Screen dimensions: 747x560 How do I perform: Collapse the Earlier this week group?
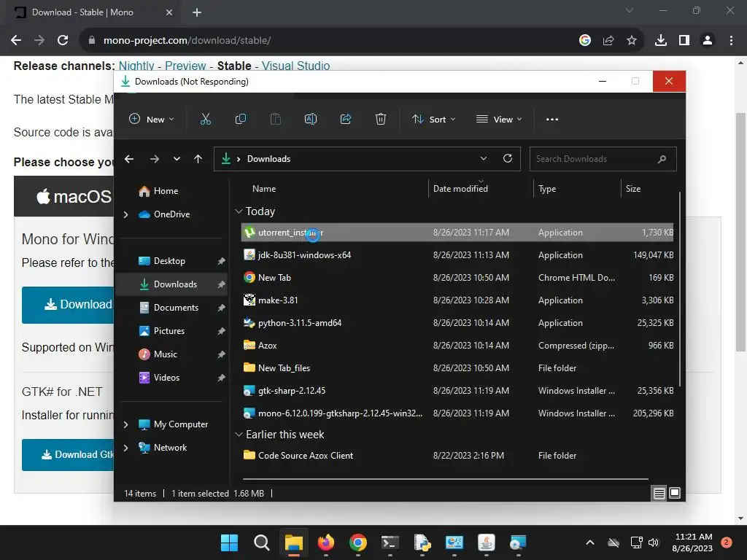pyautogui.click(x=239, y=435)
